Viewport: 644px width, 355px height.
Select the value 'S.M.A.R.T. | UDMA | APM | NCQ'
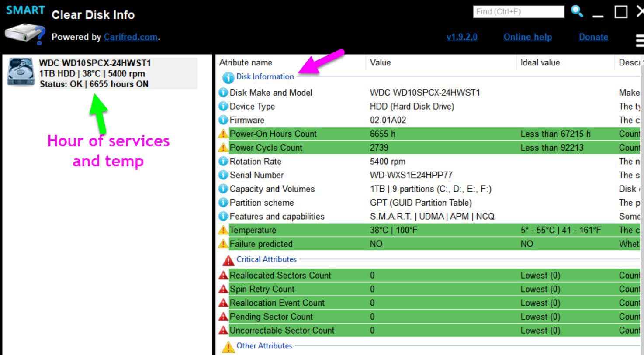click(x=432, y=216)
